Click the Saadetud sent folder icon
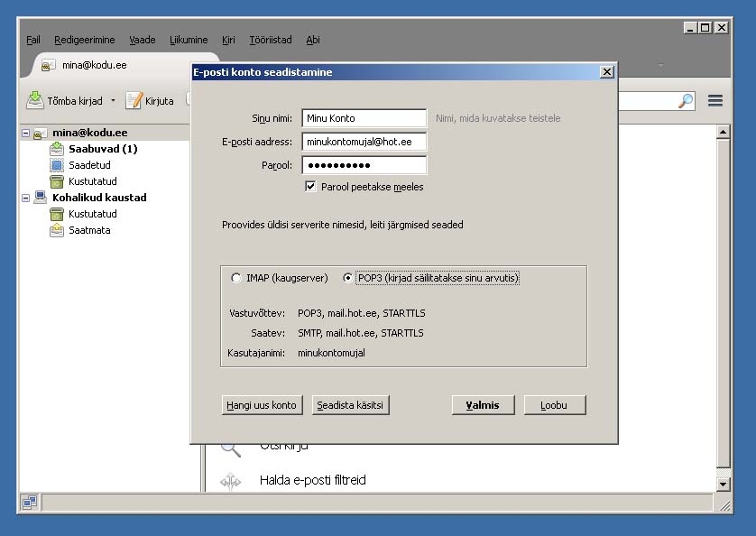Image resolution: width=756 pixels, height=536 pixels. (x=57, y=165)
